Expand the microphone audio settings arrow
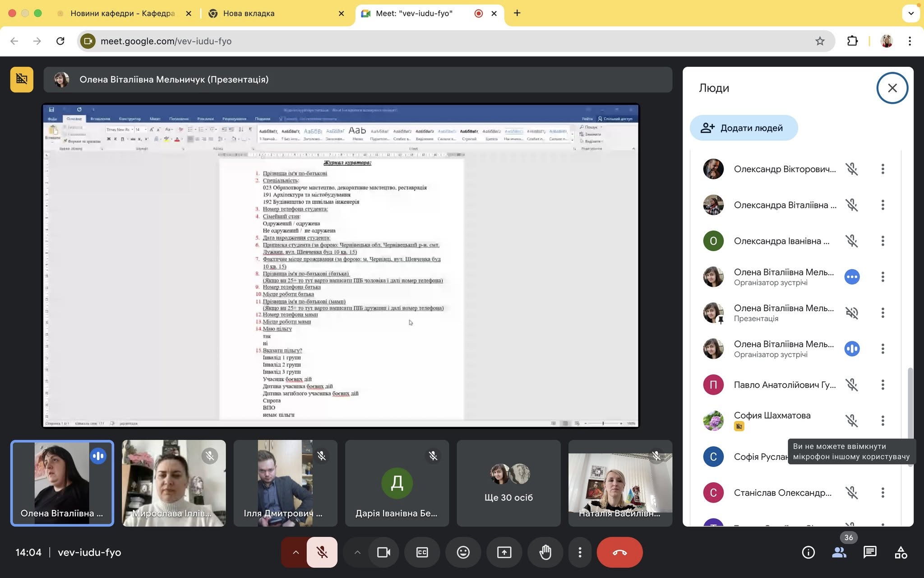The width and height of the screenshot is (924, 578). point(296,552)
